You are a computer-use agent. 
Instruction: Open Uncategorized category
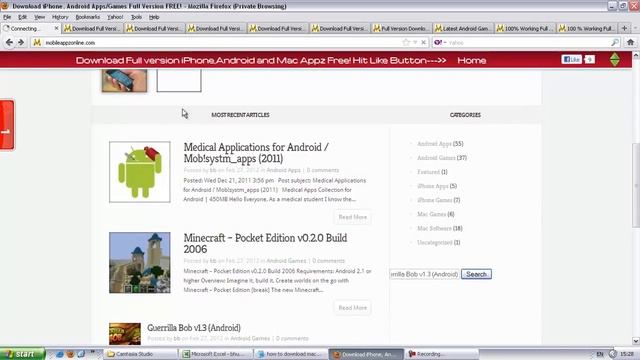(x=435, y=242)
